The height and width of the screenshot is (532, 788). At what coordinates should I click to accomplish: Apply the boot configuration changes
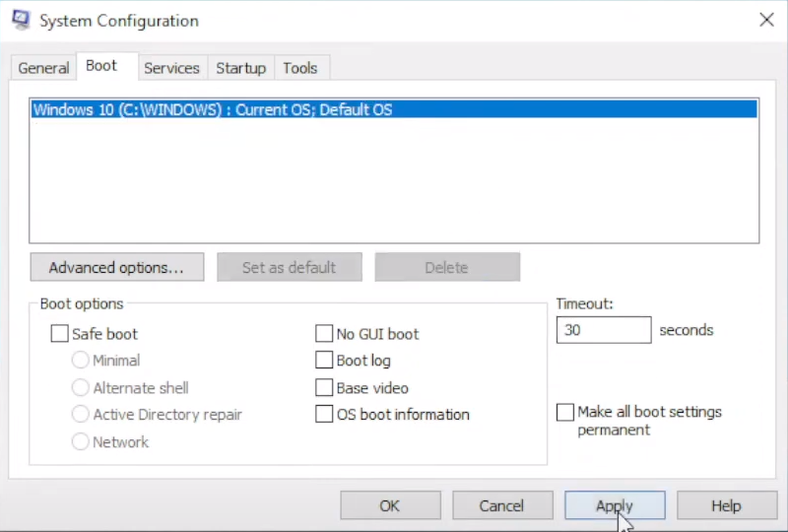coord(615,505)
